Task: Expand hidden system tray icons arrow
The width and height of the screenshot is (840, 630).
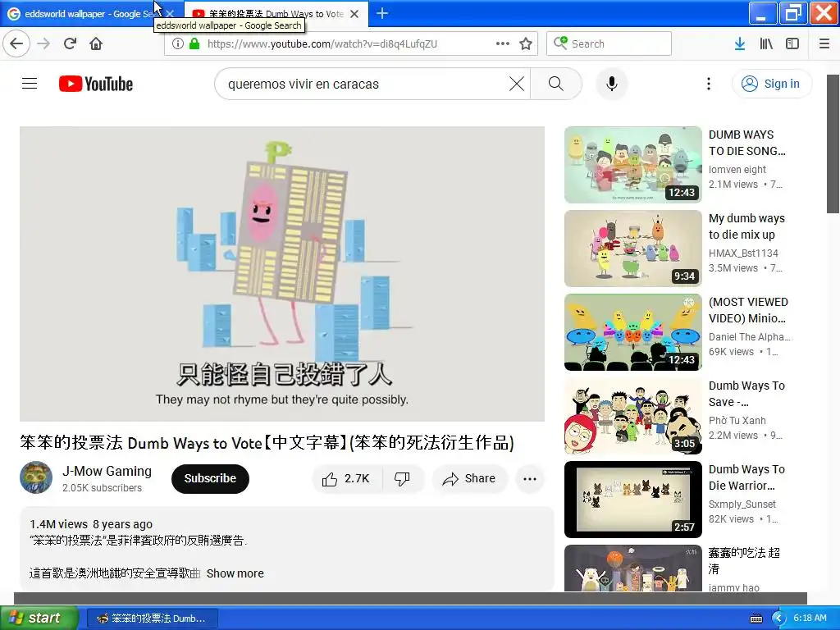Action: coord(779,619)
